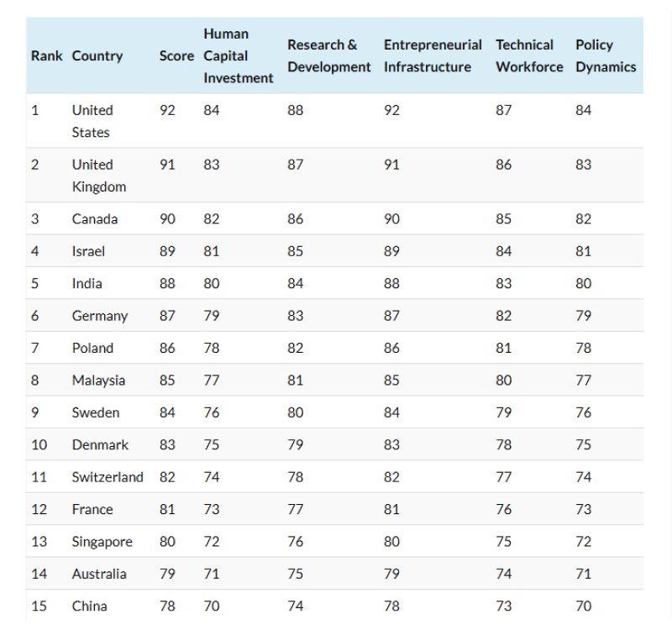Screen dimensions: 672x630
Task: Select the Israel country cell
Action: tap(88, 251)
